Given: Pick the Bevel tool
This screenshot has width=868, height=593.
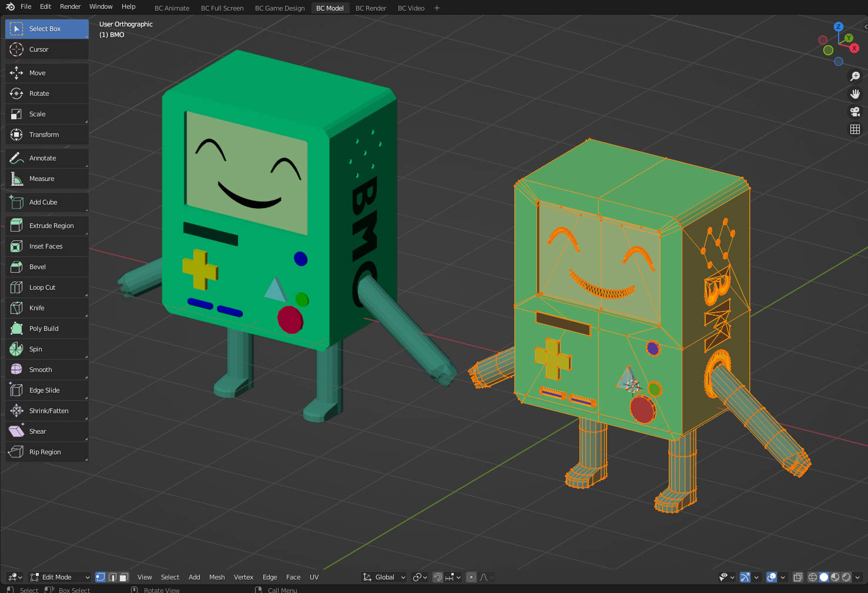Looking at the screenshot, I should [47, 267].
